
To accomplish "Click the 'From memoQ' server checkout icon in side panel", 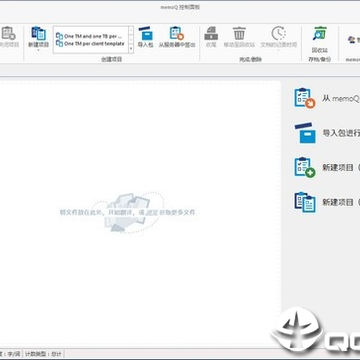I will tap(304, 98).
